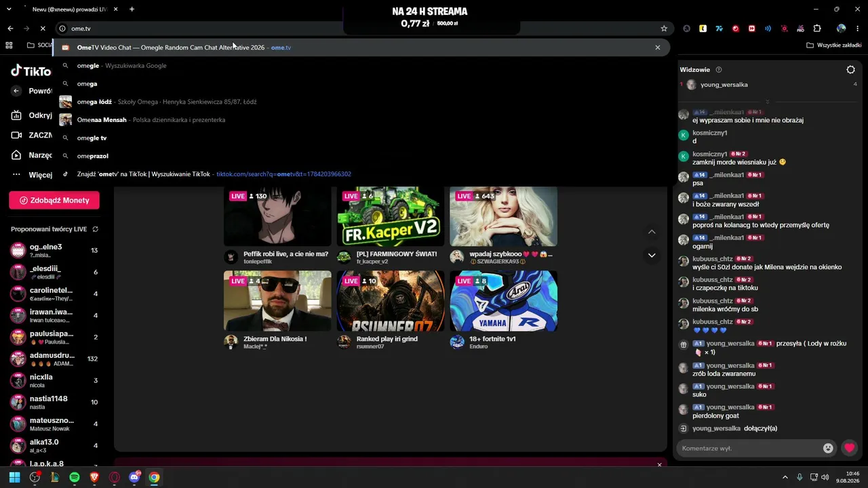Pick the 'Omenaa Mensah' suggestion
868x488 pixels.
(x=361, y=120)
